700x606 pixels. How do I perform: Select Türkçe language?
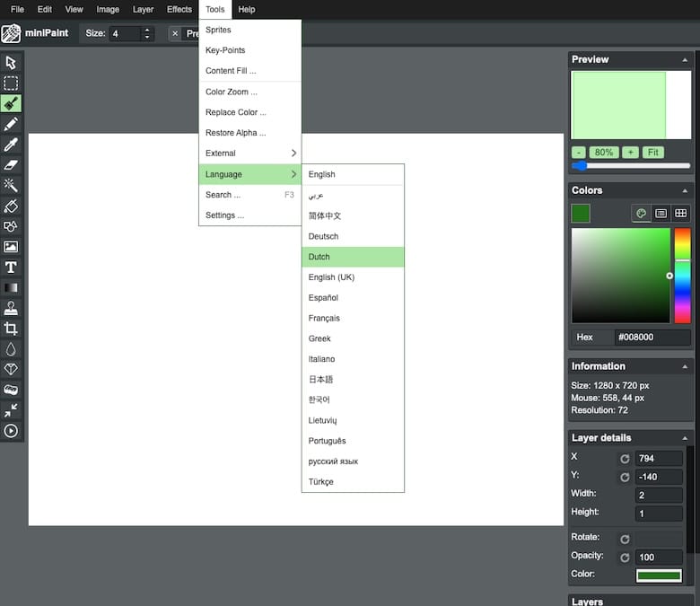tap(353, 481)
